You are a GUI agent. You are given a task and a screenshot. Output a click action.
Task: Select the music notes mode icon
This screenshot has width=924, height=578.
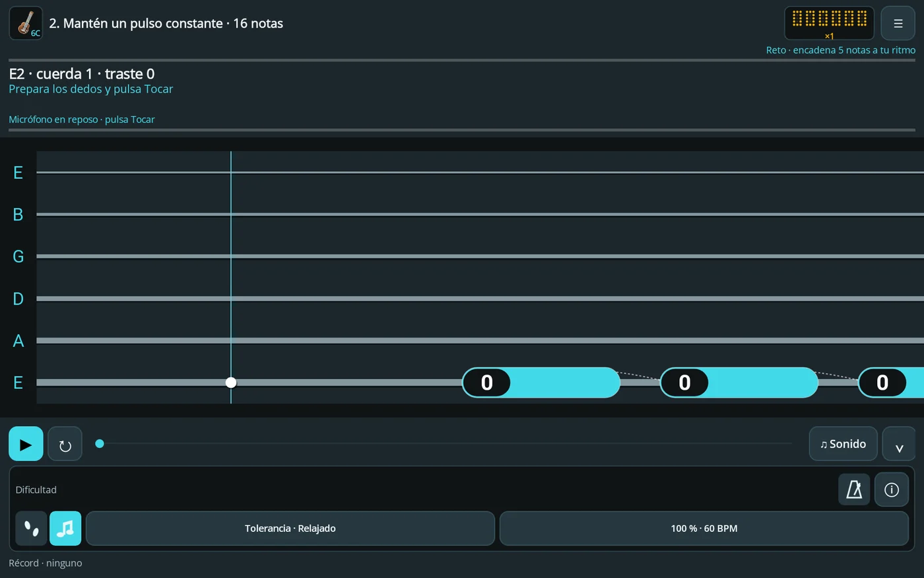click(65, 528)
